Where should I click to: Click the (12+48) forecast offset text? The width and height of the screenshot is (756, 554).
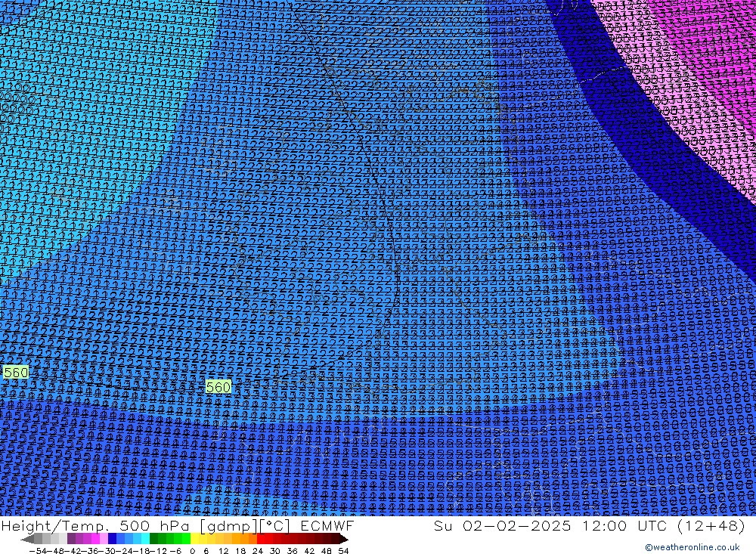[711, 525]
